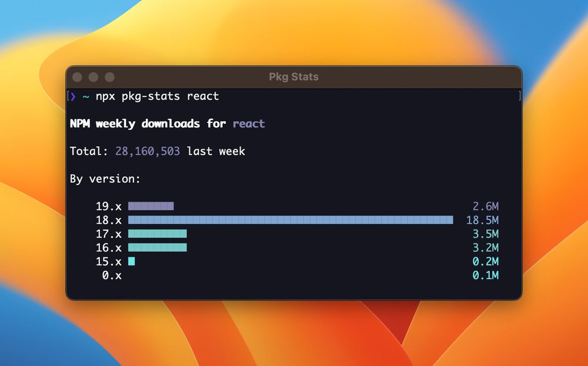Screen dimensions: 588x366
Task: Click the long blue 18.x download bar
Action: click(x=290, y=220)
